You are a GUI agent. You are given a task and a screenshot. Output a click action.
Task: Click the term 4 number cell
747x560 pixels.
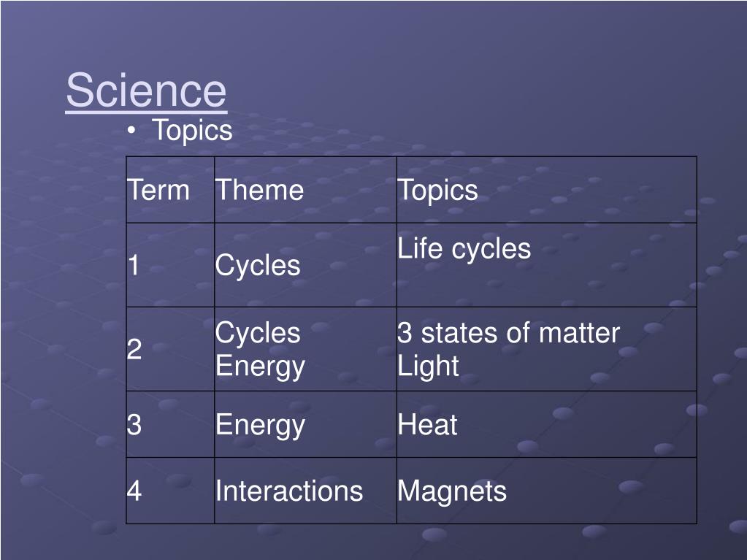pyautogui.click(x=171, y=491)
